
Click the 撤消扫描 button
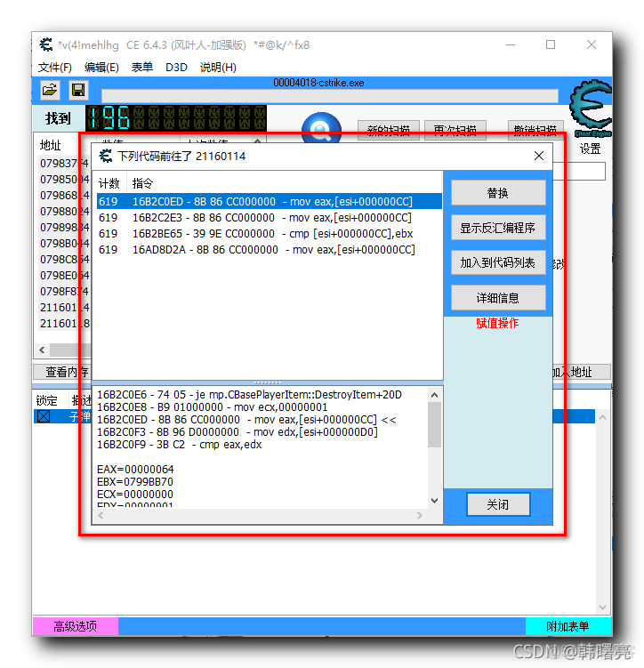[x=535, y=131]
